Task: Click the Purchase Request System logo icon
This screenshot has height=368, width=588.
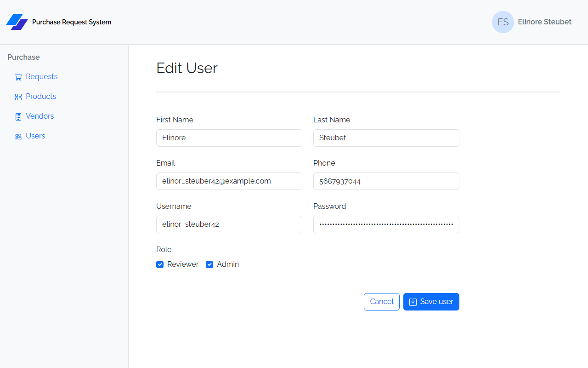Action: coord(17,22)
